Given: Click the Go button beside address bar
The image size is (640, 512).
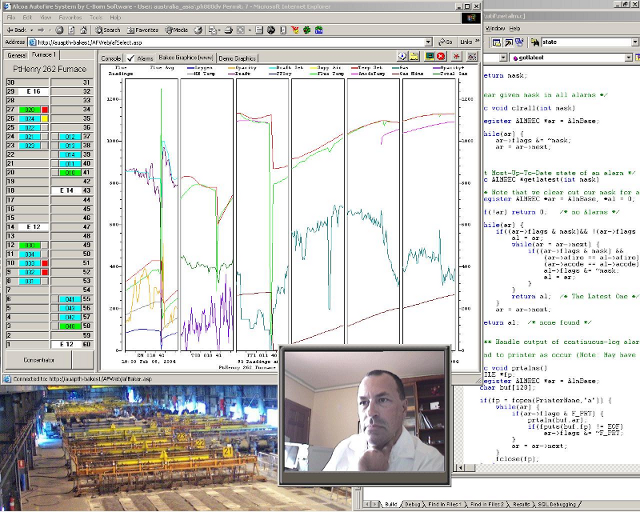Looking at the screenshot, I should (x=445, y=42).
